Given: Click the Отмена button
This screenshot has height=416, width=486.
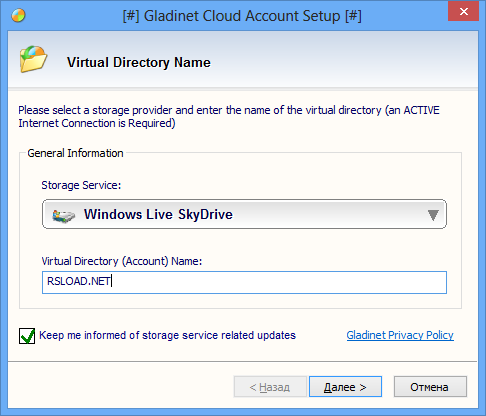Looking at the screenshot, I should [430, 387].
